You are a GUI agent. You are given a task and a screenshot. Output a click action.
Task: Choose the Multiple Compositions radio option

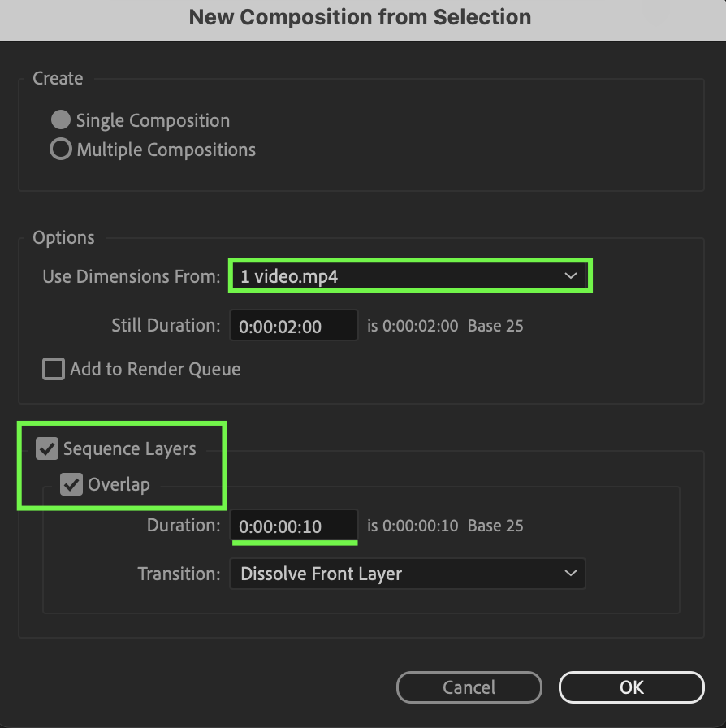tap(61, 149)
